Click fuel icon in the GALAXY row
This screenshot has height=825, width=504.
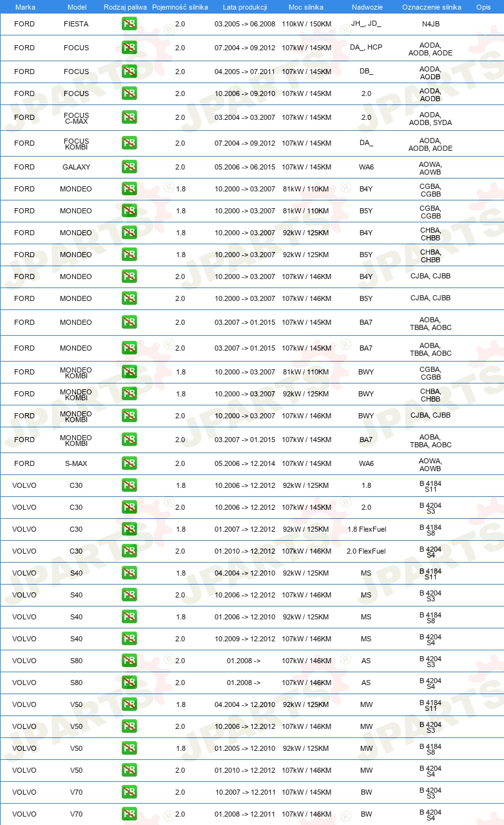click(x=129, y=167)
